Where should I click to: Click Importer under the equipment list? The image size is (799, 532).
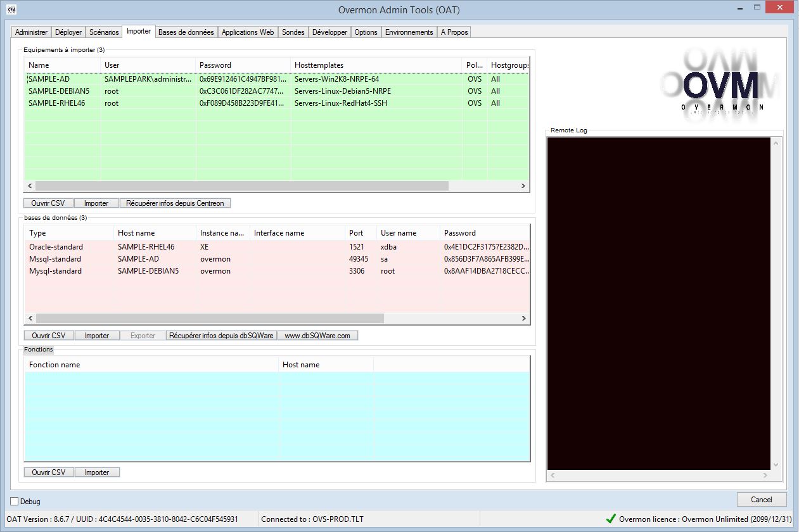[x=96, y=203]
